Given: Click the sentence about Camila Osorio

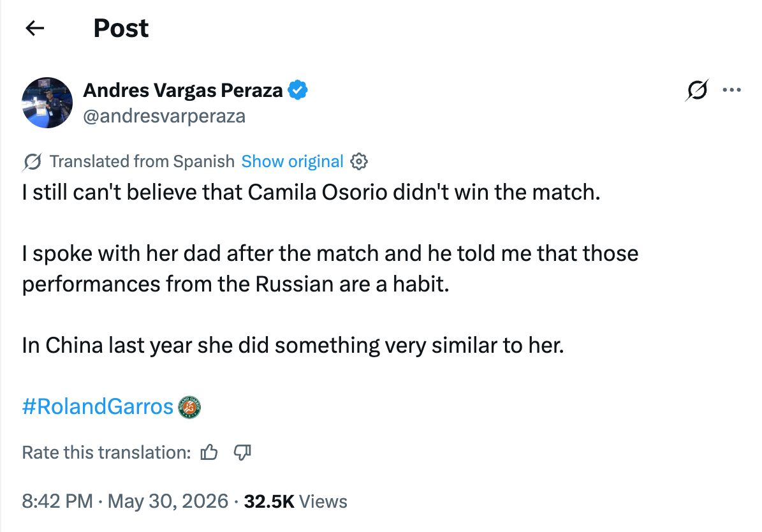Looking at the screenshot, I should 311,193.
